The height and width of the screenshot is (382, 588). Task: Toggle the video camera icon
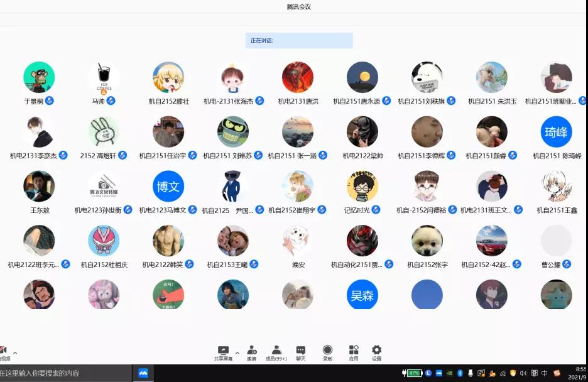[x=3, y=350]
